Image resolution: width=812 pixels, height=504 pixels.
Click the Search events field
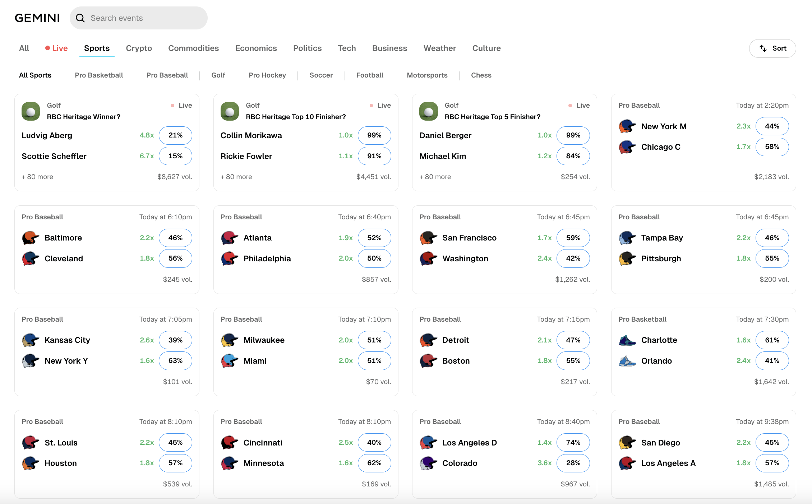coord(139,18)
